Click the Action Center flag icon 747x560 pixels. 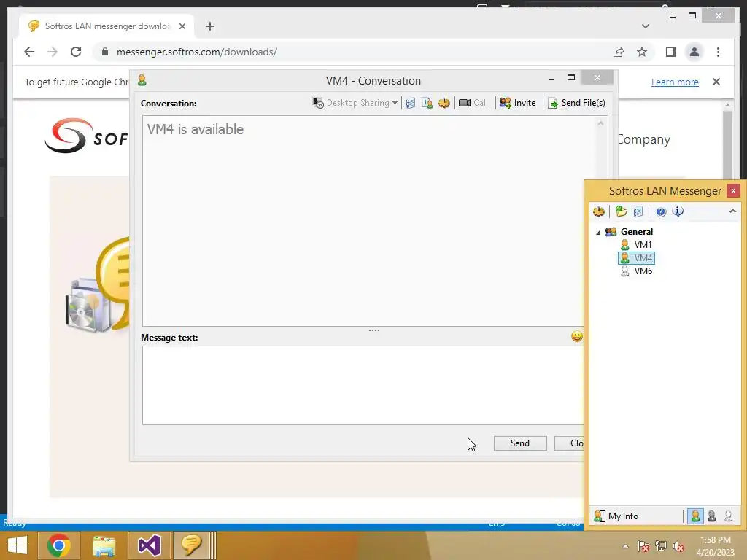click(x=643, y=546)
